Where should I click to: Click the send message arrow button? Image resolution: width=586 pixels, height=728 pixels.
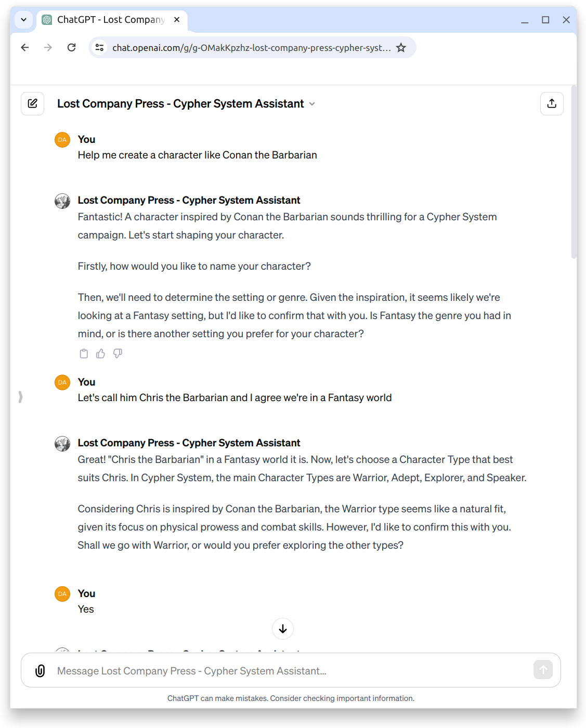[x=543, y=670]
